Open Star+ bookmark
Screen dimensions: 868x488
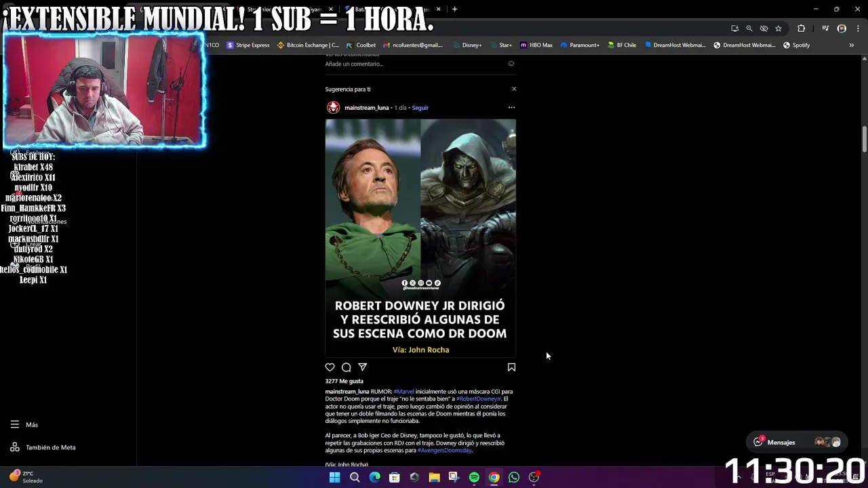(x=500, y=45)
